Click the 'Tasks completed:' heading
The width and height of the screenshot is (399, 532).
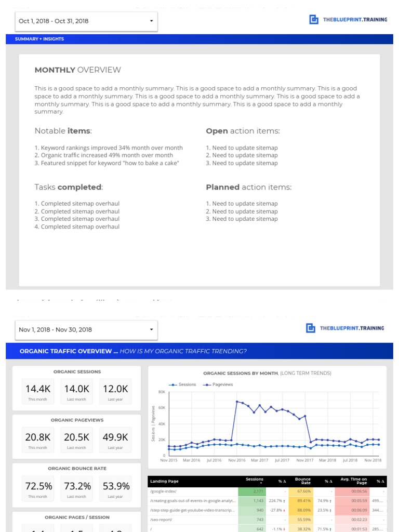(69, 187)
